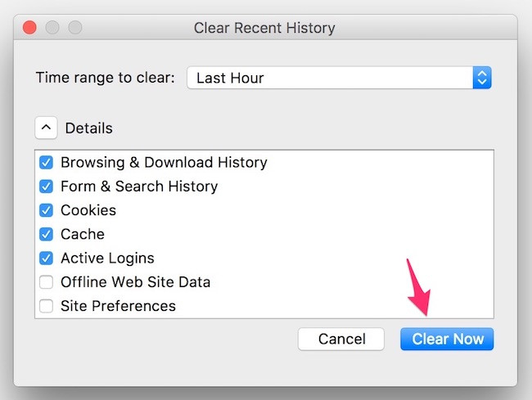The width and height of the screenshot is (532, 400).
Task: Uncheck Browsing & Download History
Action: pyautogui.click(x=46, y=163)
